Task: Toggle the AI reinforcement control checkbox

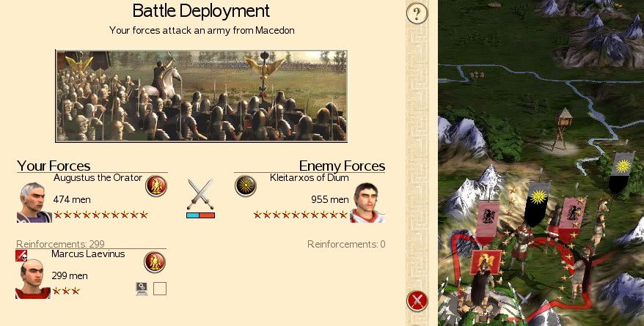Action: [160, 289]
